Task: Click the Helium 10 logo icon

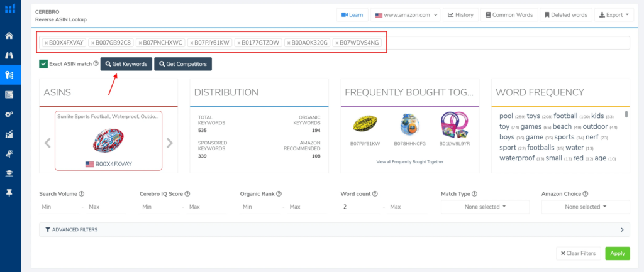Action: [x=10, y=8]
